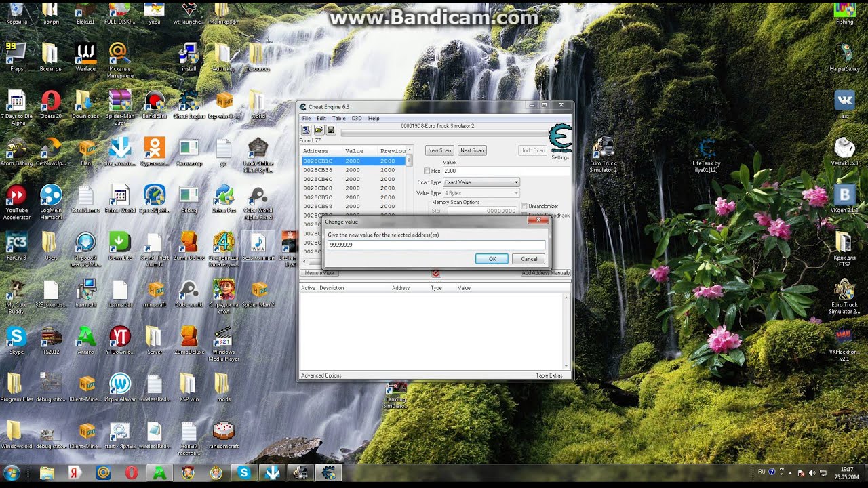Close the Change value dialog
This screenshot has height=488, width=868.
pos(538,220)
